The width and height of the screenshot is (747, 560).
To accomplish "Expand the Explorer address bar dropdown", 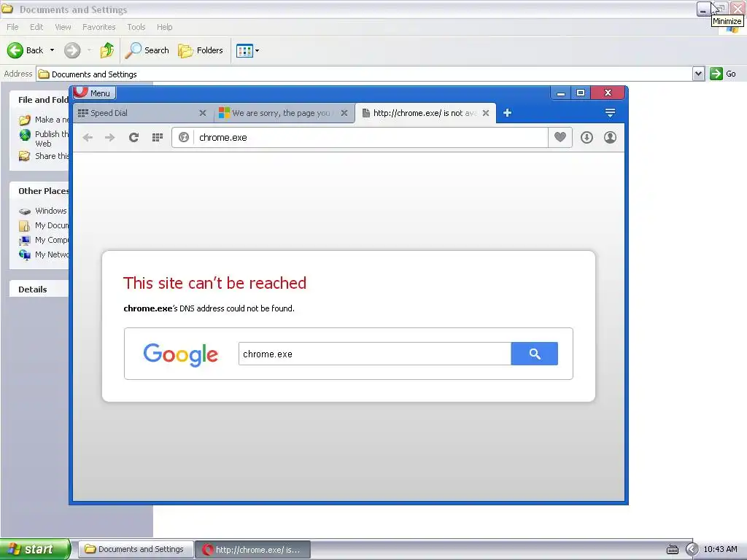I will click(698, 74).
